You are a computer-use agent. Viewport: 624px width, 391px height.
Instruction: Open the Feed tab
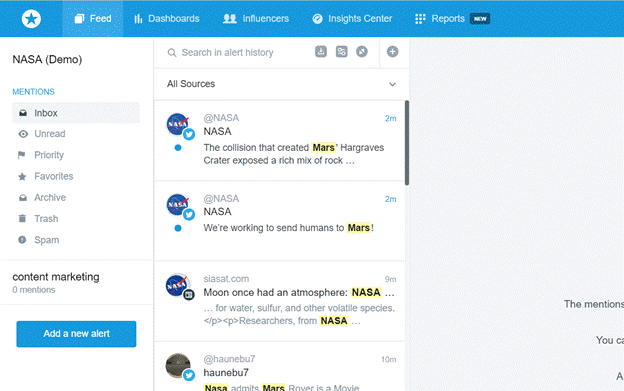click(x=93, y=19)
